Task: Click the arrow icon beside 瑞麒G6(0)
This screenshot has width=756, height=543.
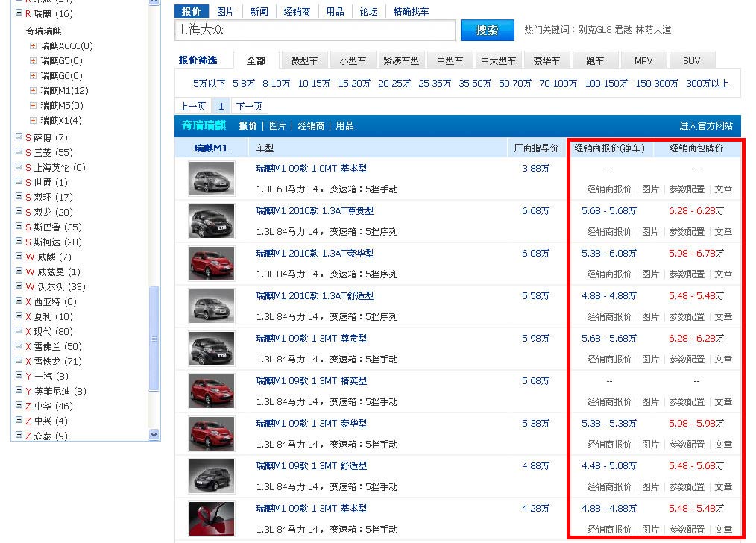Action: (x=33, y=76)
